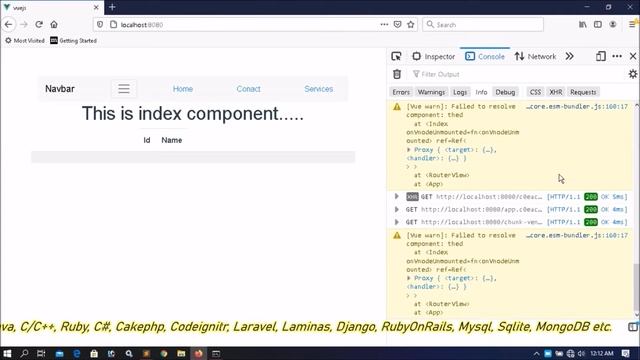Open a new browser tab
The height and width of the screenshot is (360, 640).
point(112,7)
